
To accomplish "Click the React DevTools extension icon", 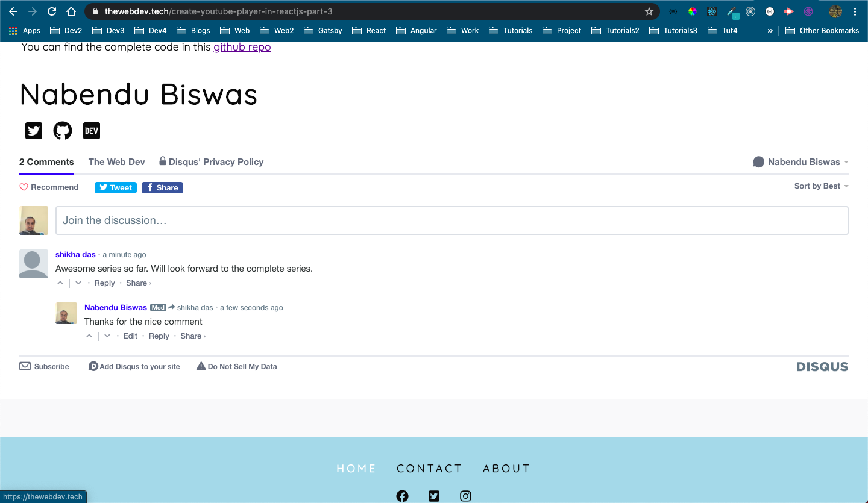I will [x=712, y=11].
